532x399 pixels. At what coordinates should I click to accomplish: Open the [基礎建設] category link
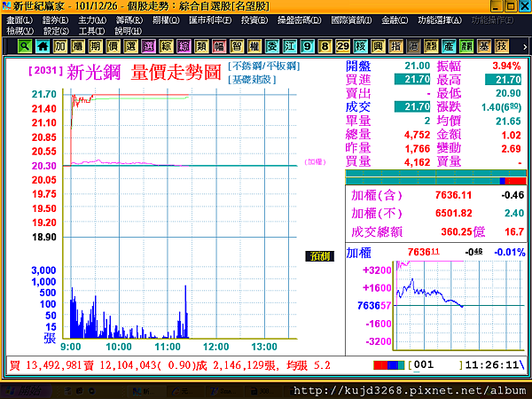tap(252, 80)
